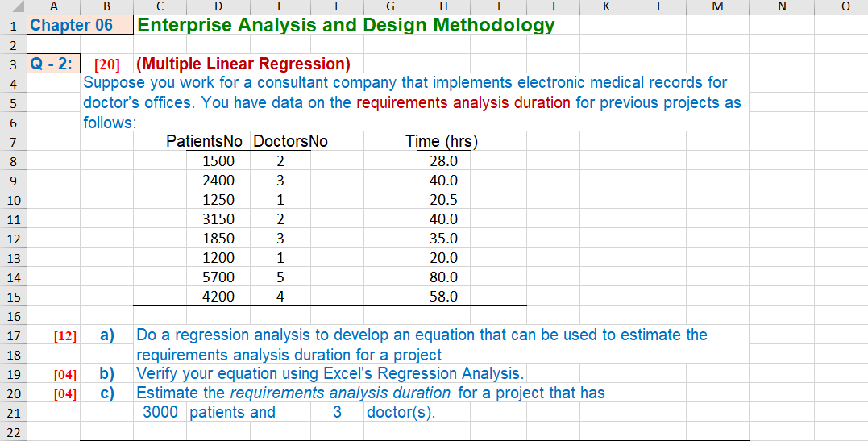Select the 'Chapter 06' cell
Screen dimensions: 868x441
coord(80,25)
